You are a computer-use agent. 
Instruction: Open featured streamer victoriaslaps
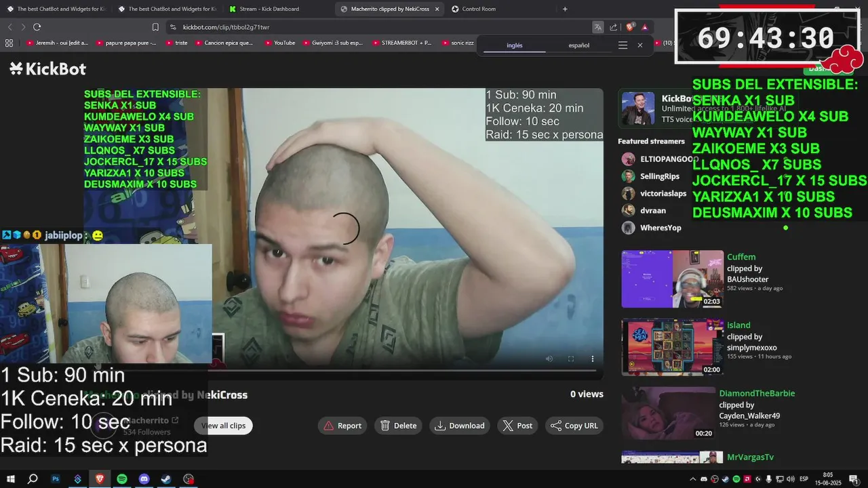point(654,193)
